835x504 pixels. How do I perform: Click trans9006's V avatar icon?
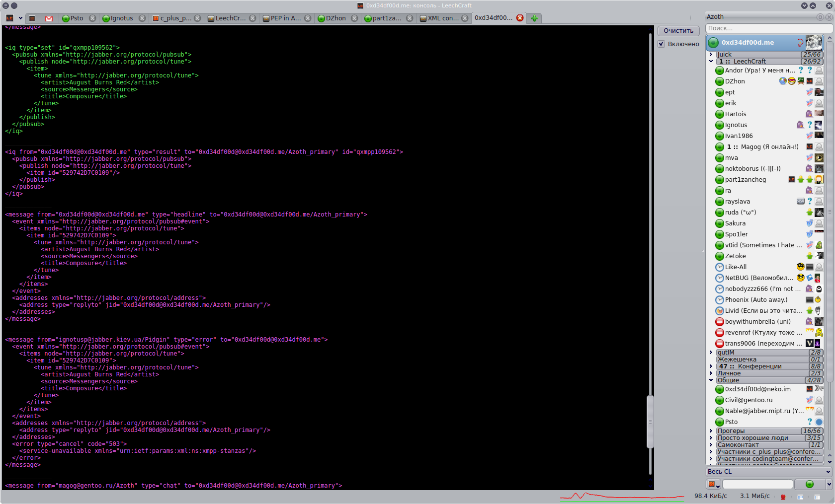click(810, 344)
